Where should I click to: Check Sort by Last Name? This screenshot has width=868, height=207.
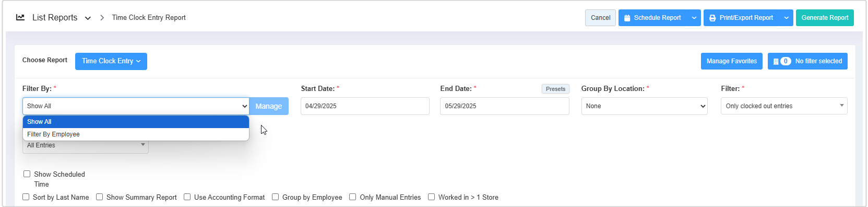pos(26,197)
